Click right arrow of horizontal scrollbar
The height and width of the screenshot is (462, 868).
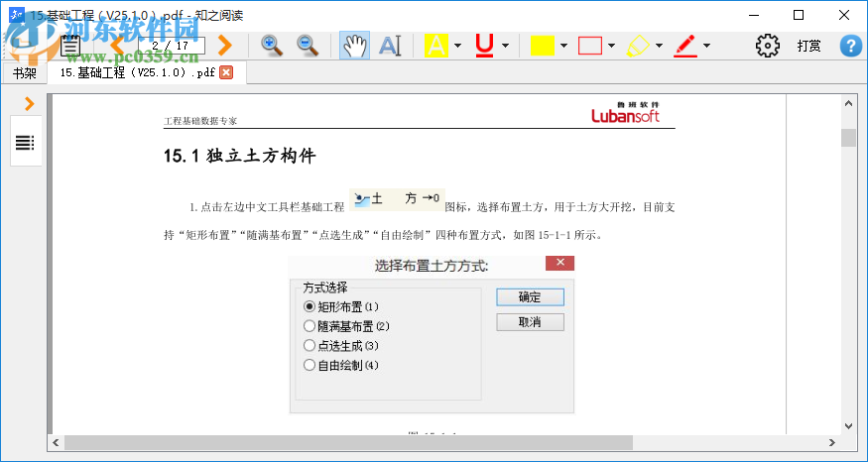pos(831,442)
